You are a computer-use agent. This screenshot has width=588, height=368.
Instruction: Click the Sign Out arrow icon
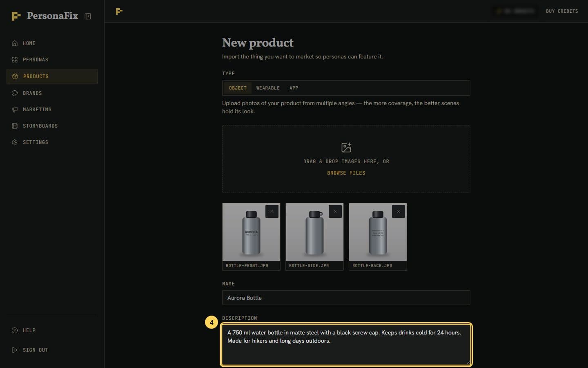tap(15, 350)
